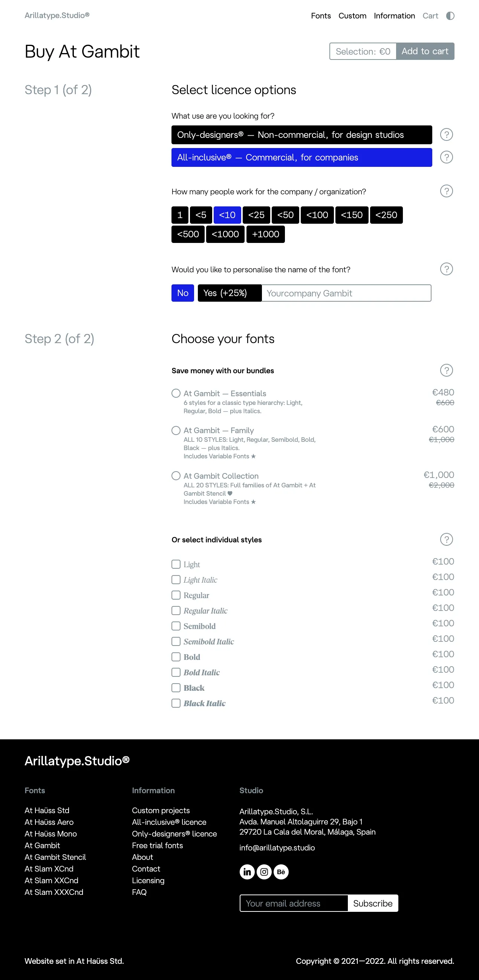Screen dimensions: 479x980
Task: Check the Light Italic style checkbox
Action: coord(176,579)
